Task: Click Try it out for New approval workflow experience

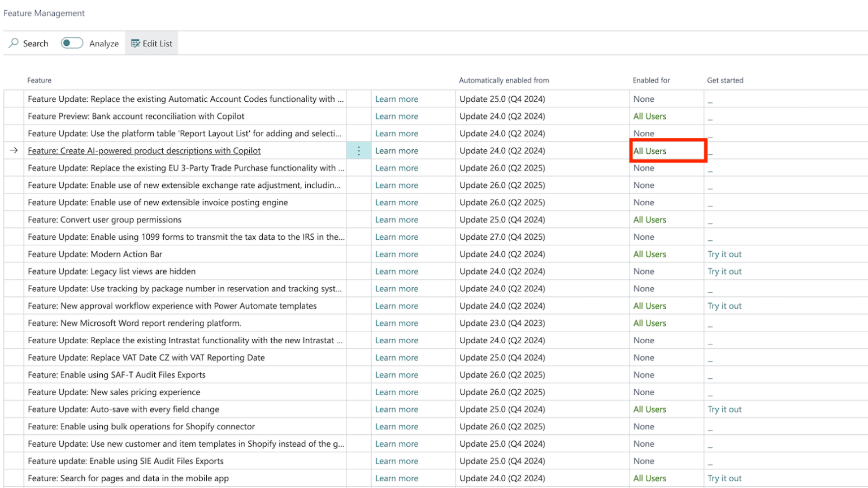Action: pyautogui.click(x=724, y=306)
